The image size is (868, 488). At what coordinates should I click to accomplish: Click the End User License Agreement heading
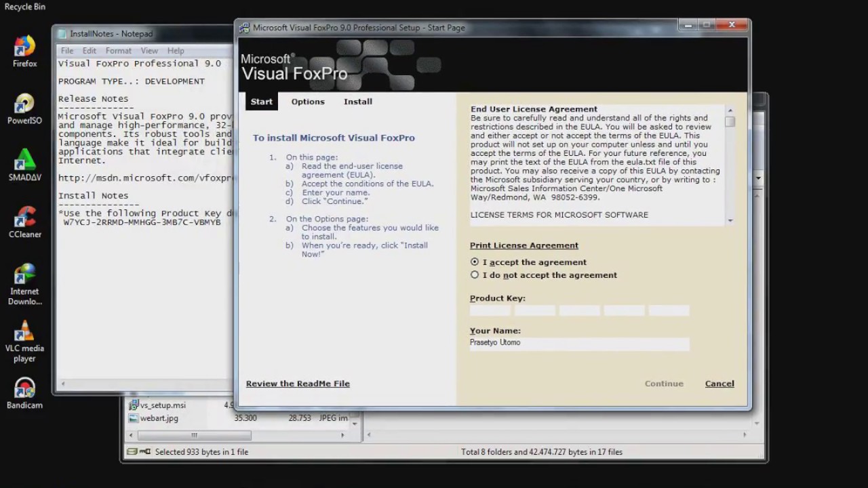click(534, 109)
